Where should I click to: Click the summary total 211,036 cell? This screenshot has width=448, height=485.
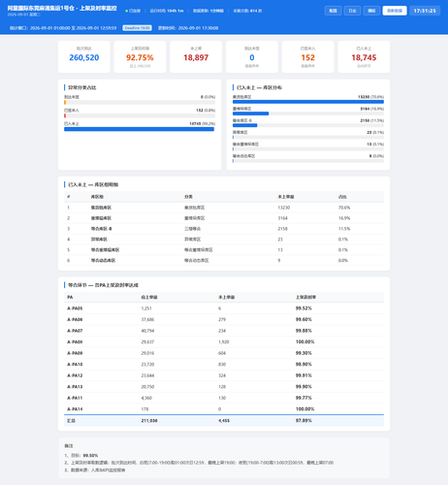149,421
